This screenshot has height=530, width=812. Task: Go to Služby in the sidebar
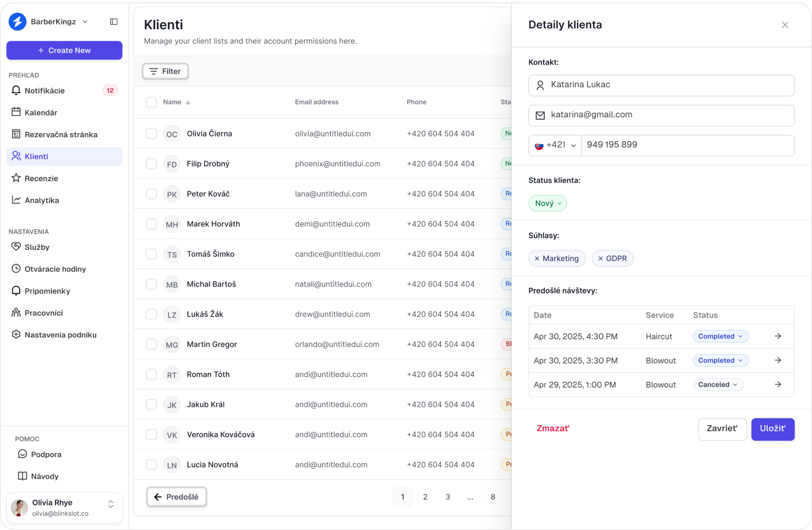(x=37, y=247)
